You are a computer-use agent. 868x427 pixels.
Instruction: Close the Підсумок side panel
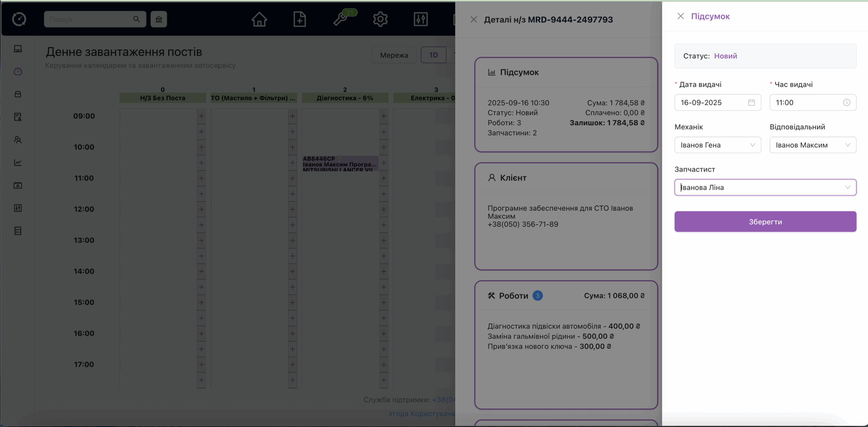[x=680, y=16]
